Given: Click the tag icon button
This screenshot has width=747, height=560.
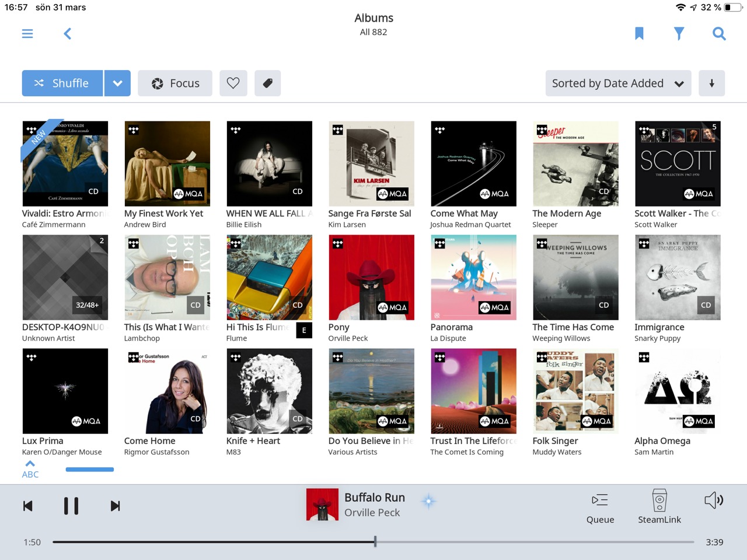Looking at the screenshot, I should click(x=268, y=83).
